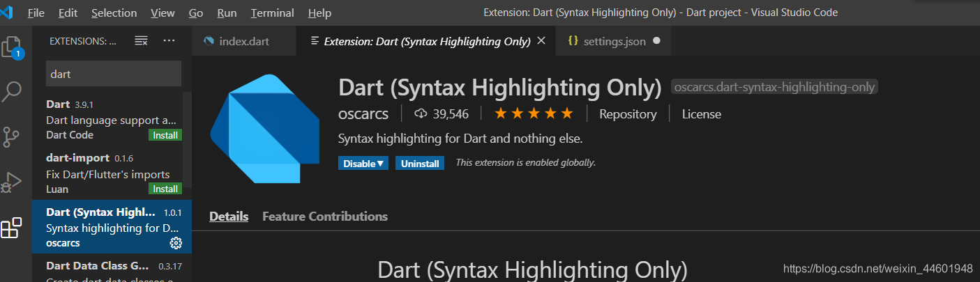Open the View menu

(163, 13)
